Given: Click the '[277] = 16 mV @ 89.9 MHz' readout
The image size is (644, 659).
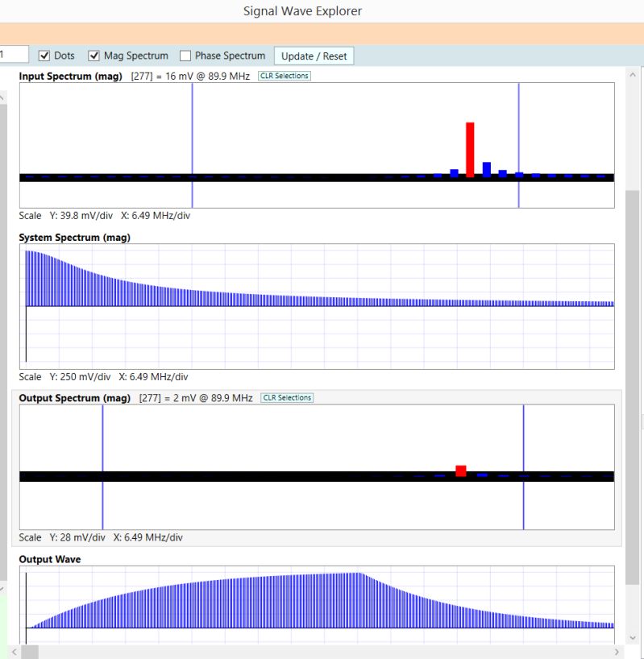Looking at the screenshot, I should pyautogui.click(x=190, y=76).
